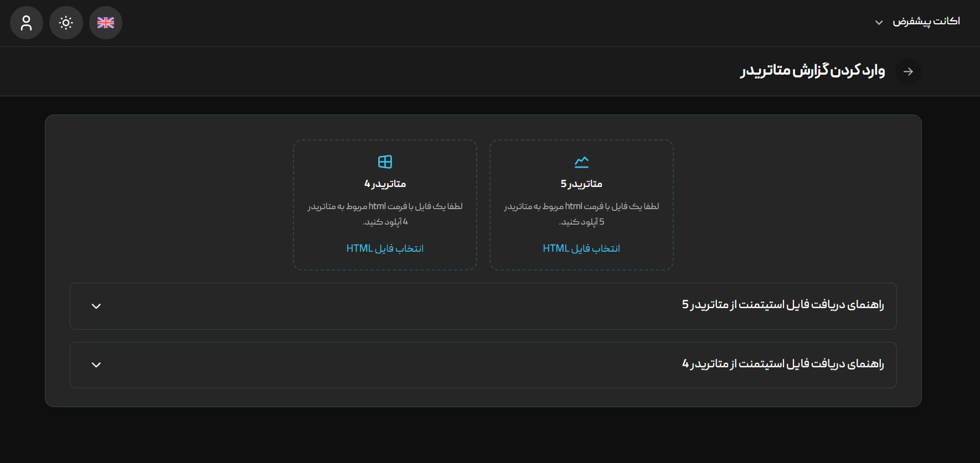Switch language using the UK flag icon
This screenshot has height=463, width=980.
[x=106, y=23]
